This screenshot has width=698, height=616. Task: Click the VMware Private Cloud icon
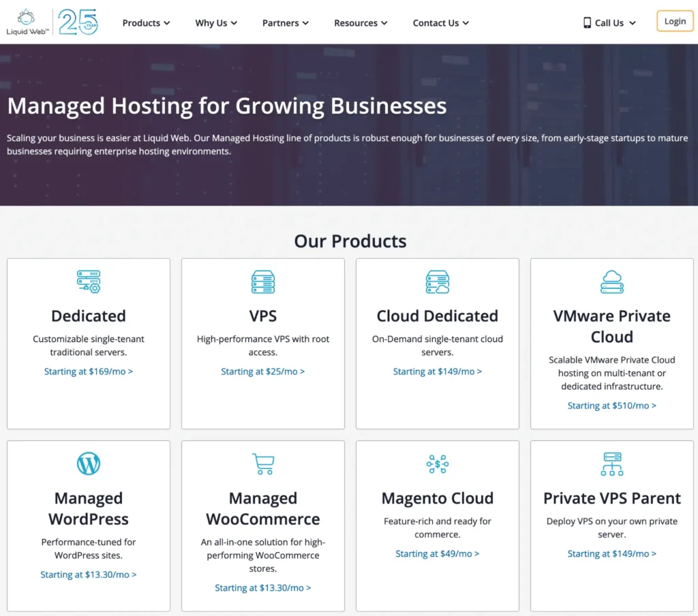pos(612,281)
